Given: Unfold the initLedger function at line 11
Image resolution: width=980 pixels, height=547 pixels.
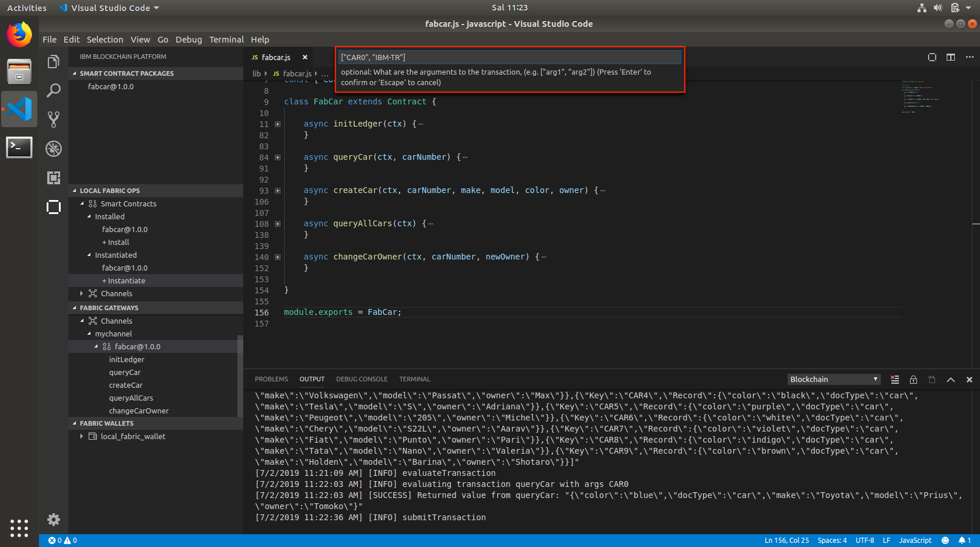Looking at the screenshot, I should 278,124.
